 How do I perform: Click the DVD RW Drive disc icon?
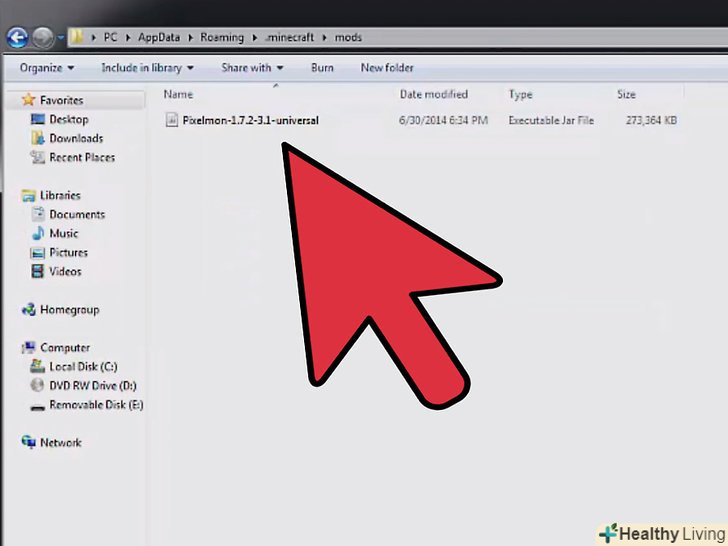(37, 385)
